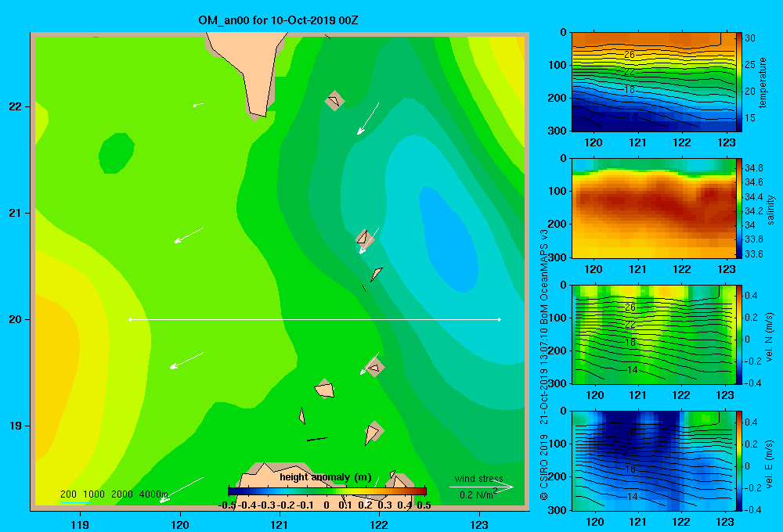The height and width of the screenshot is (532, 783).
Task: Click the small island near 22N 121.5E
Action: (x=334, y=101)
